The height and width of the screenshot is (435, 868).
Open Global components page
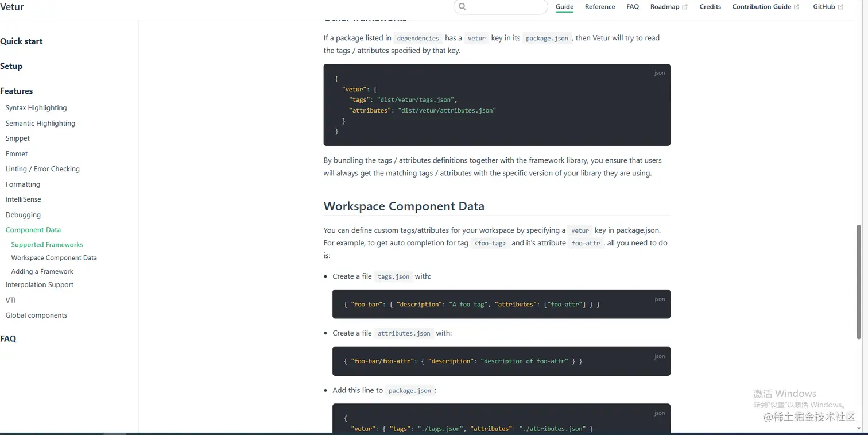click(36, 315)
